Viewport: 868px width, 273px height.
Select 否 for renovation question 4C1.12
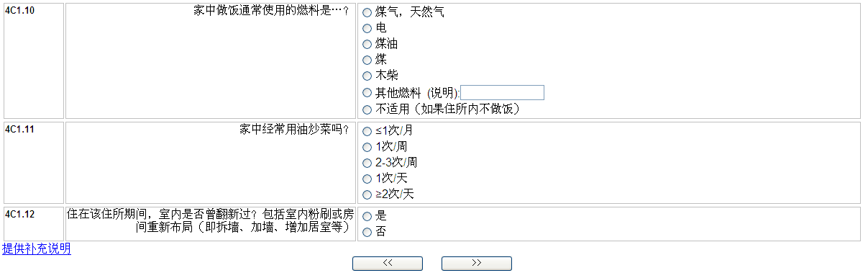(367, 232)
